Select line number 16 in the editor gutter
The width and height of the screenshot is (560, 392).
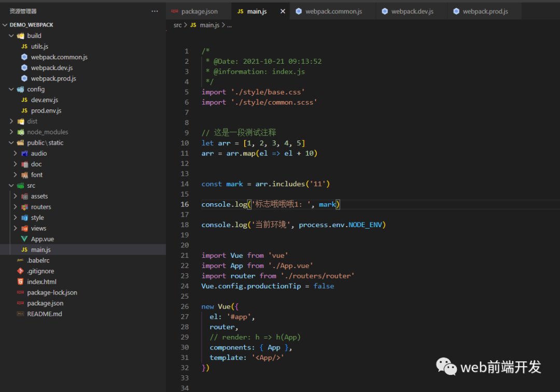click(185, 204)
